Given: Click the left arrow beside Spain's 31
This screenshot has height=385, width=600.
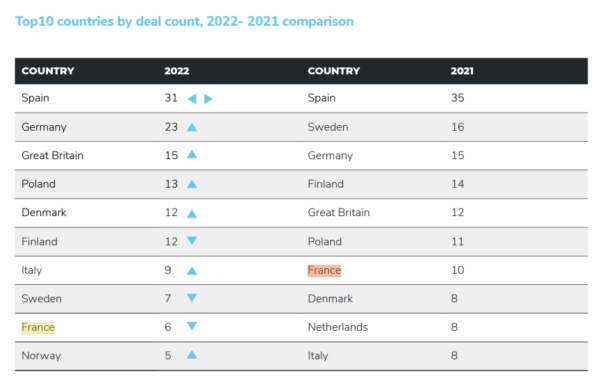Looking at the screenshot, I should click(x=192, y=99).
